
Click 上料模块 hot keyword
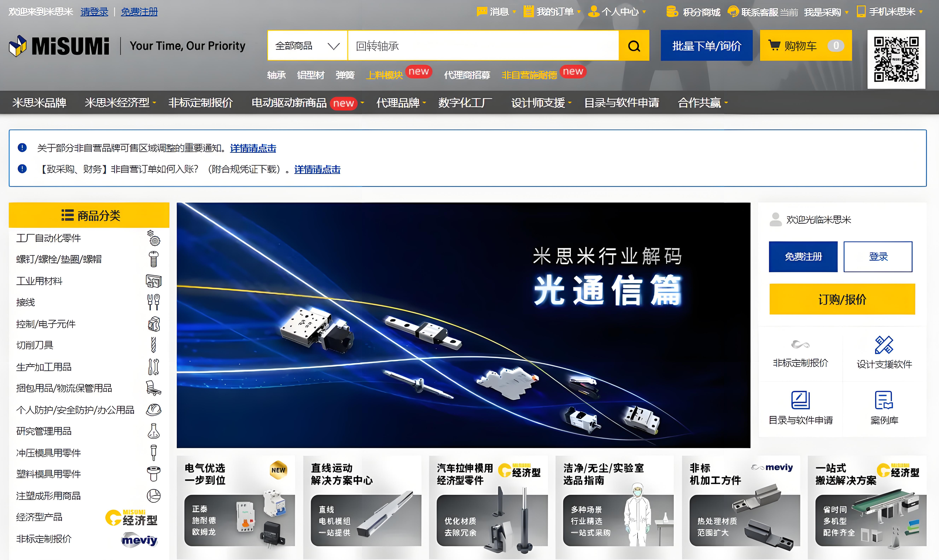[x=384, y=75]
